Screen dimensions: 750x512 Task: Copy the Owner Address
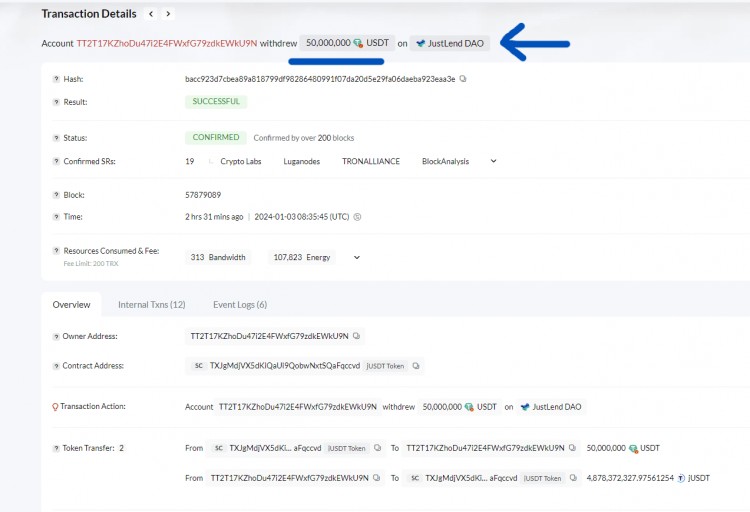point(357,336)
